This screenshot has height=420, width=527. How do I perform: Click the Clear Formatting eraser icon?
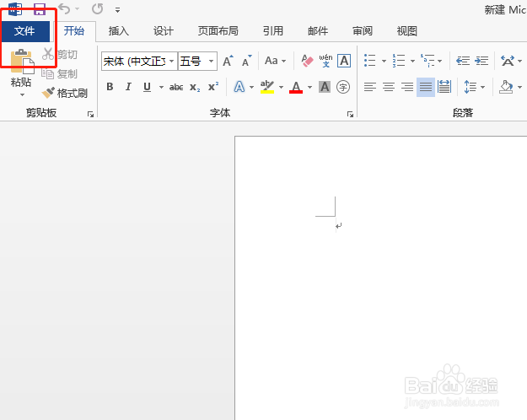click(307, 61)
